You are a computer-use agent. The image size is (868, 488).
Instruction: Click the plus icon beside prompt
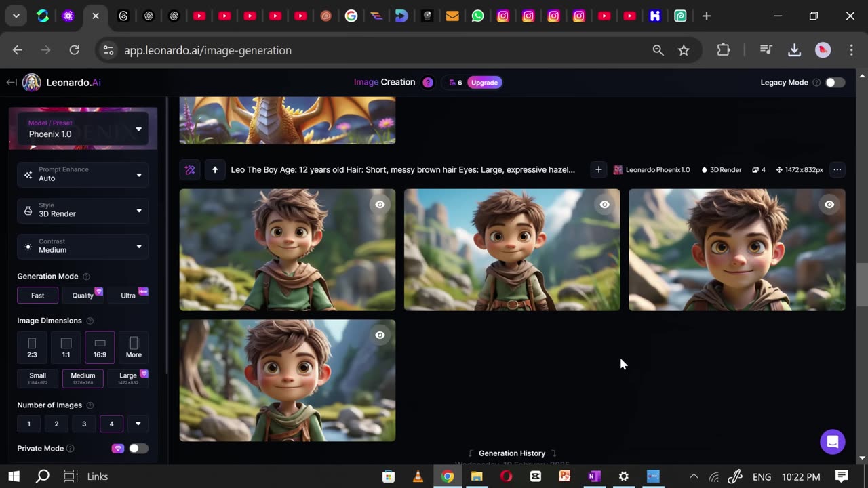click(x=598, y=170)
